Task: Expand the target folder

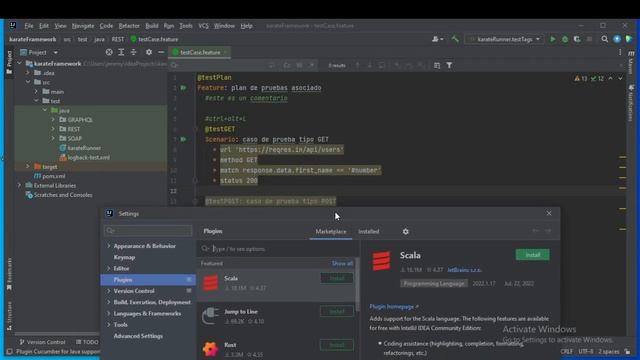Action: coord(28,167)
